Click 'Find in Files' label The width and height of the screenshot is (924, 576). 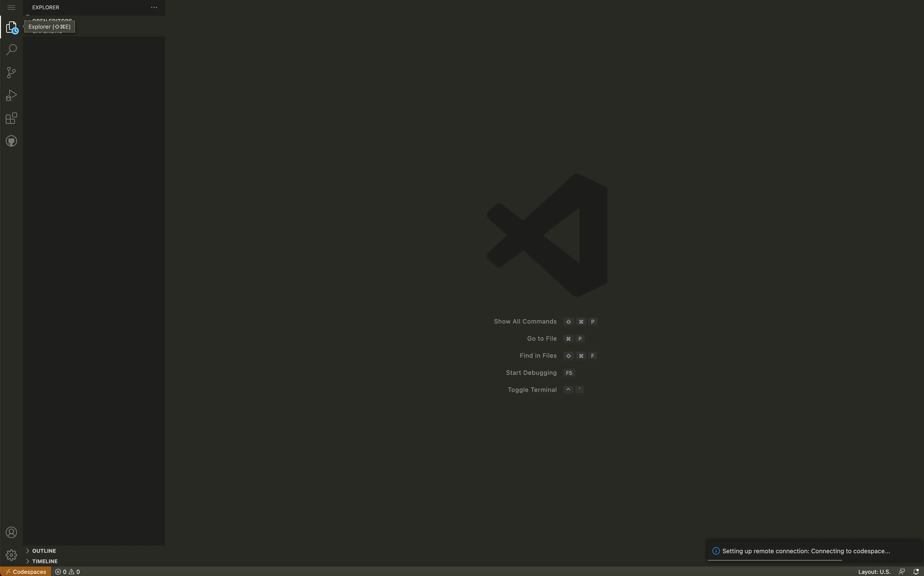click(538, 355)
